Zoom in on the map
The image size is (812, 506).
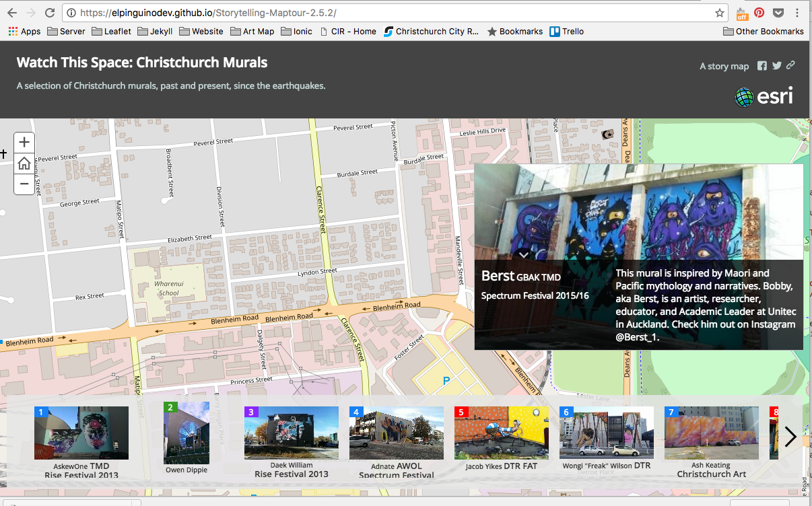pos(24,142)
